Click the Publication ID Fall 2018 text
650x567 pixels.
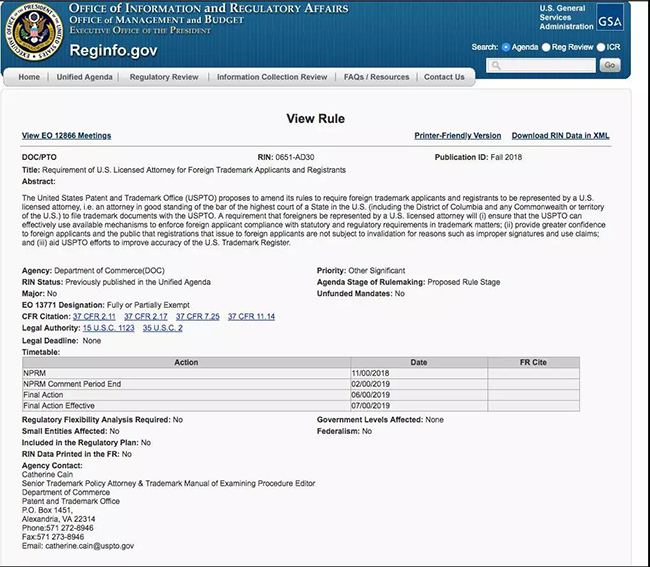[x=478, y=157]
